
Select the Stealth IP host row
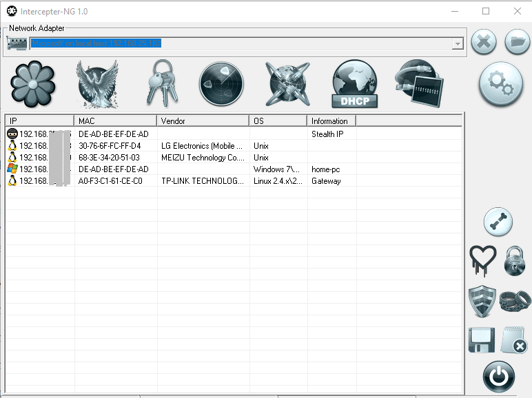pyautogui.click(x=234, y=134)
